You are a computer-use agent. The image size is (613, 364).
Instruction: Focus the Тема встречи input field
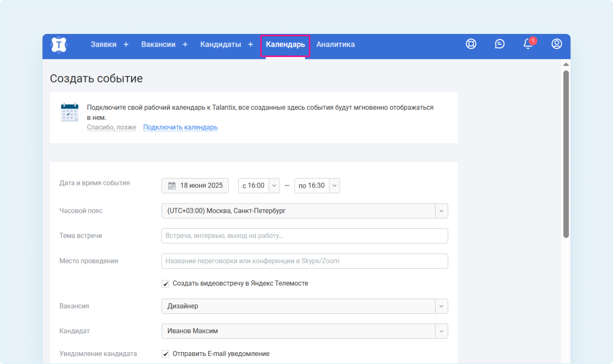[x=305, y=236]
